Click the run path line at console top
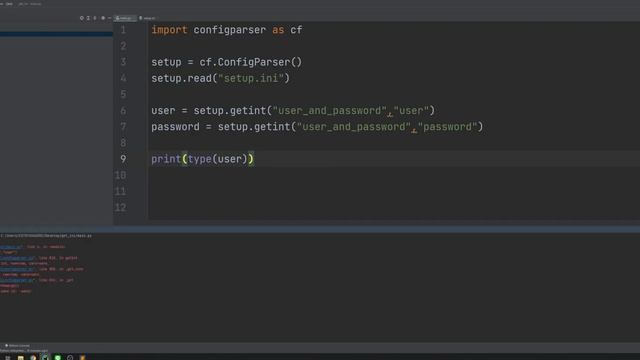640x360 pixels. [x=46, y=236]
